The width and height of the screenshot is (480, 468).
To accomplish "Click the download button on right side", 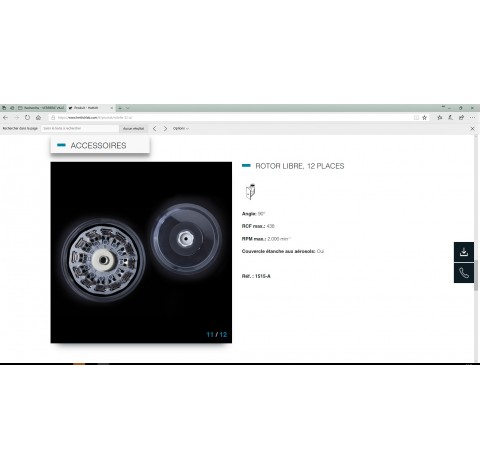I will [464, 252].
